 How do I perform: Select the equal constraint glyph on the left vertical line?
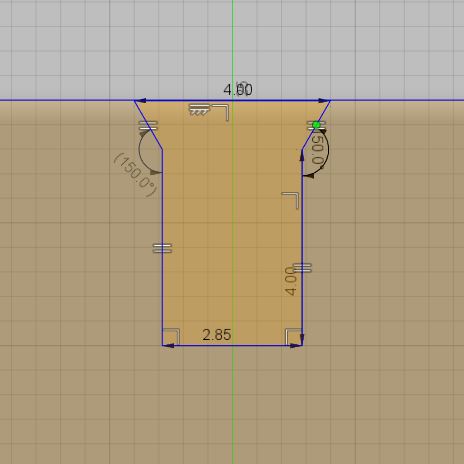[162, 248]
